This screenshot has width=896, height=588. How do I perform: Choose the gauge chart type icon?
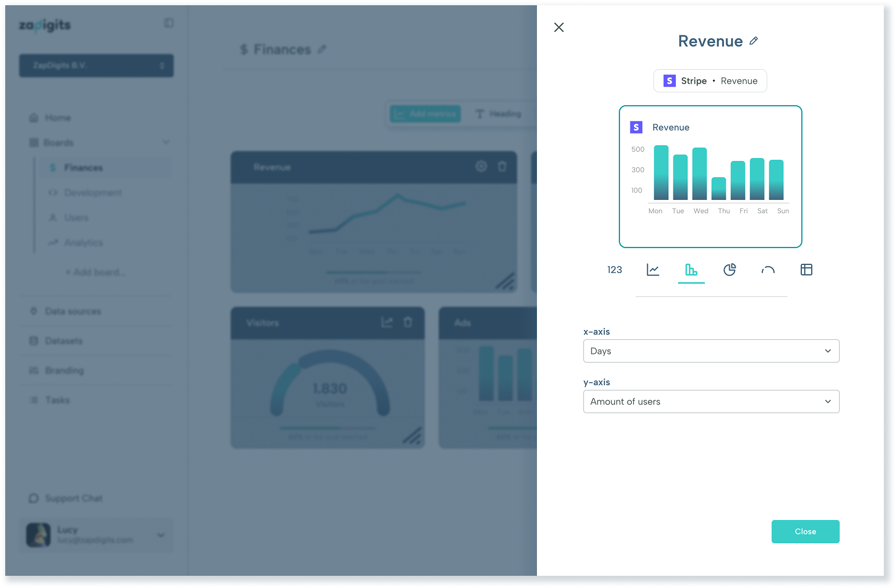click(768, 270)
